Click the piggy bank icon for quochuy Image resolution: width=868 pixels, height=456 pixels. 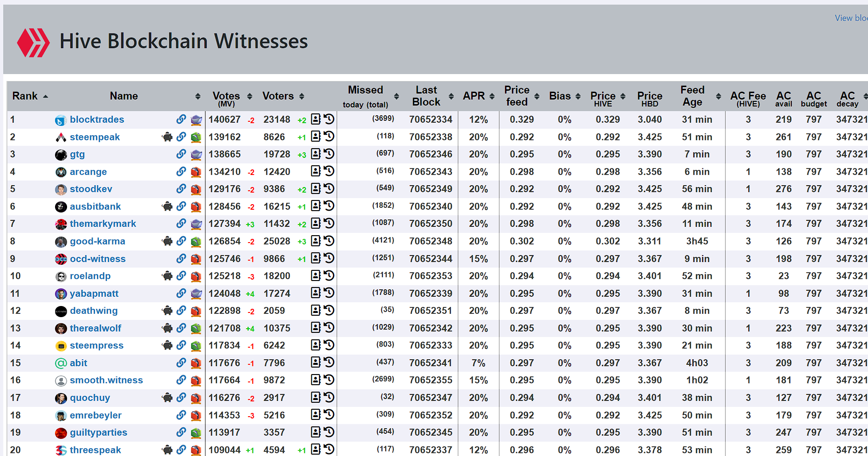tap(167, 397)
